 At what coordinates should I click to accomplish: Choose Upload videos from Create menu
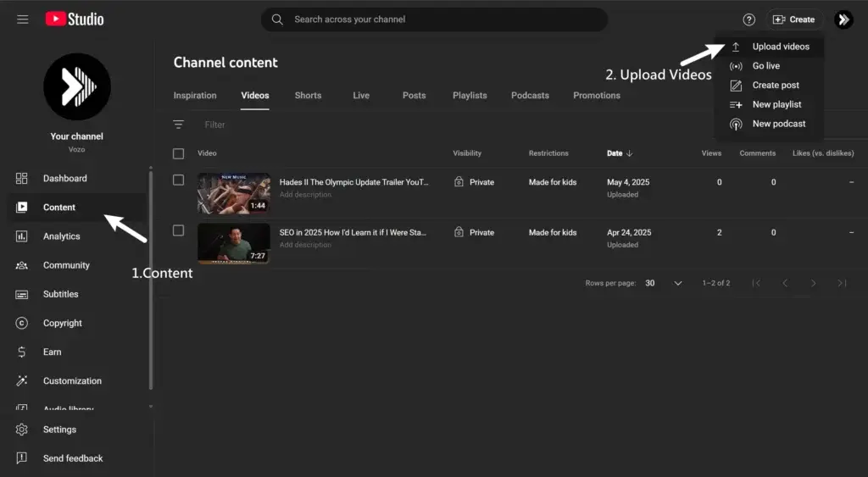coord(780,47)
